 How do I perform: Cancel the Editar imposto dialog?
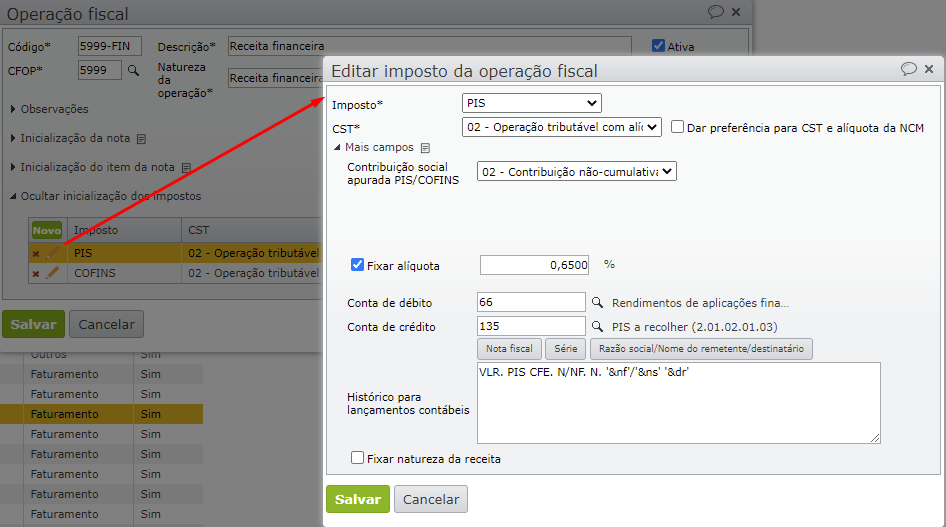click(431, 499)
